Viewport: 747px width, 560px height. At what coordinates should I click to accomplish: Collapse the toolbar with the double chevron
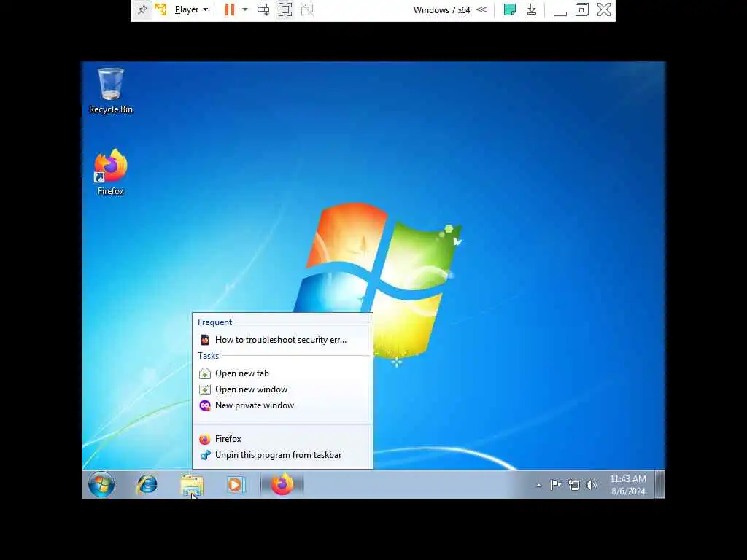pyautogui.click(x=481, y=9)
